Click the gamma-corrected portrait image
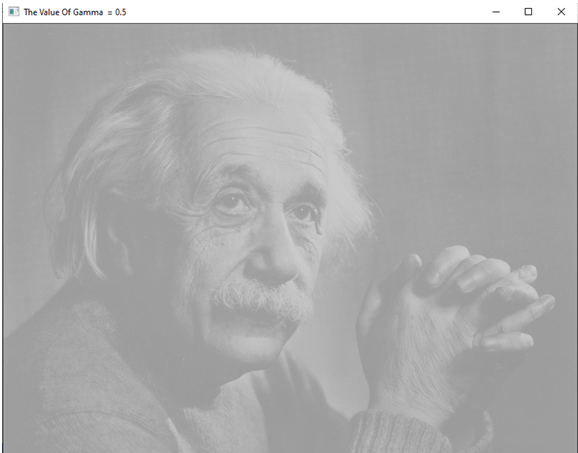This screenshot has height=453, width=578. 290,238
